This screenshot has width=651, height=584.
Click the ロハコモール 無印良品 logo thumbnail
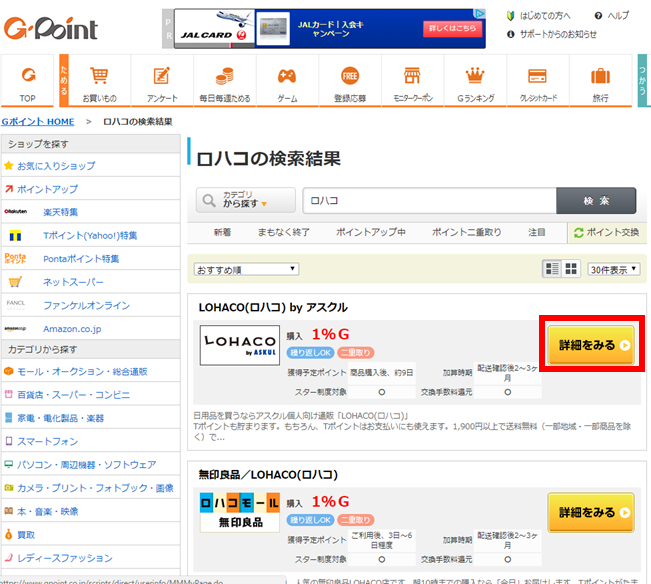coord(240,512)
